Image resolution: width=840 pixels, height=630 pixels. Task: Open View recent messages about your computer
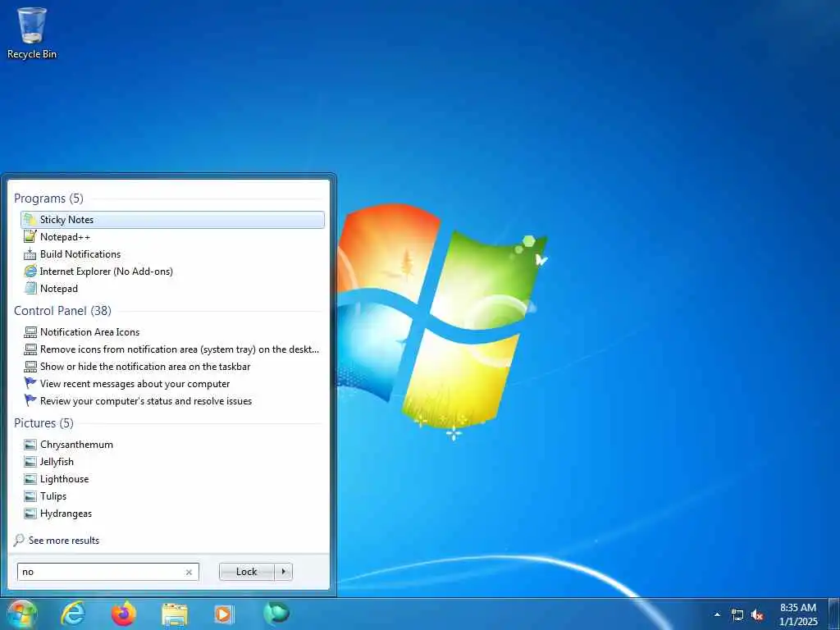pyautogui.click(x=172, y=384)
